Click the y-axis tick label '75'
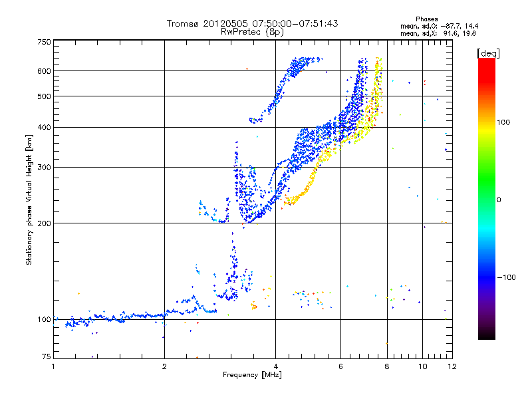The image size is (532, 399). (47, 356)
